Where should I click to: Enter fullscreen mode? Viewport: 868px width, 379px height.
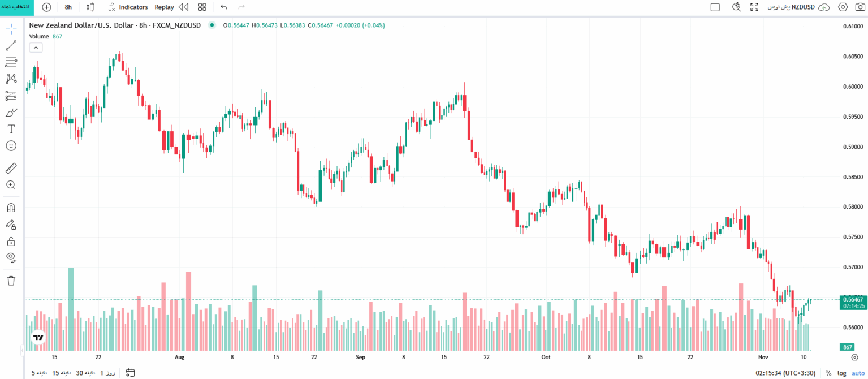754,7
